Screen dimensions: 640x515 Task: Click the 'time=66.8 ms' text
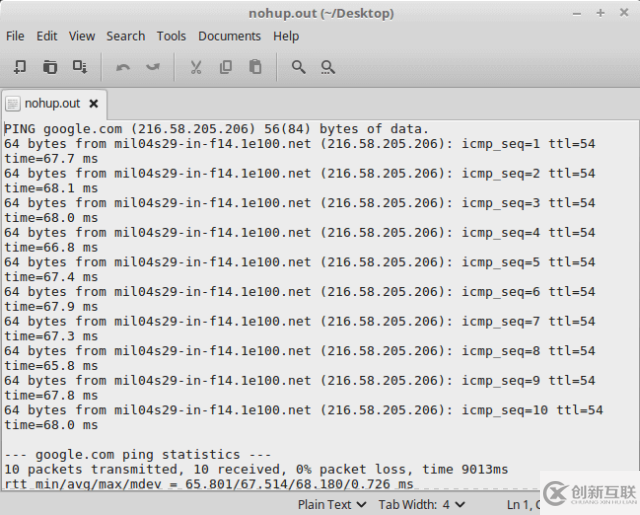click(51, 247)
